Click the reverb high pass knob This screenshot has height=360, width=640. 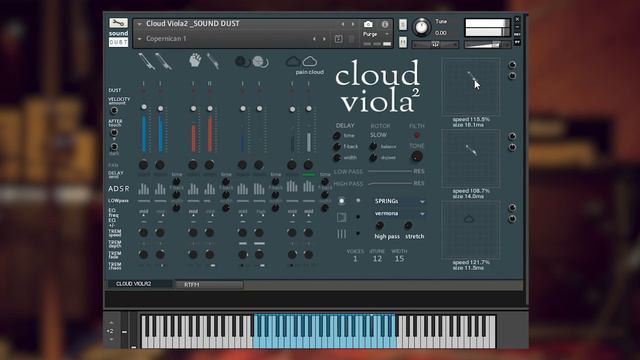pyautogui.click(x=379, y=225)
